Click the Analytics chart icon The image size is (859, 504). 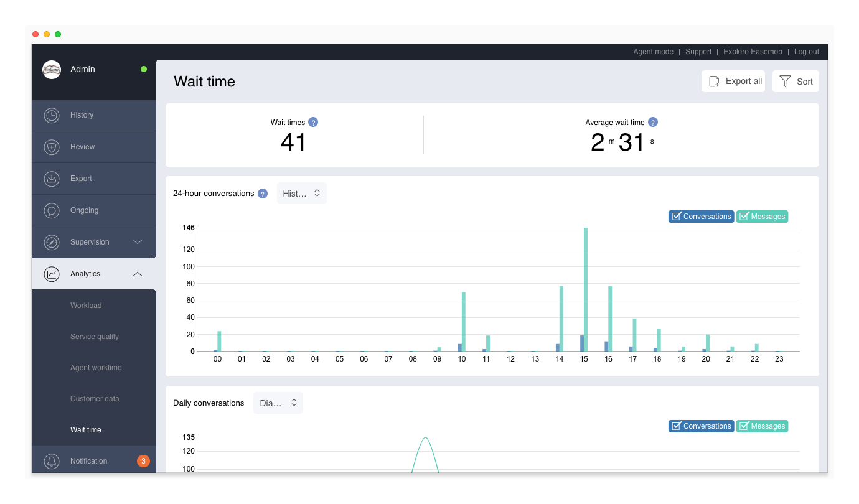tap(52, 274)
